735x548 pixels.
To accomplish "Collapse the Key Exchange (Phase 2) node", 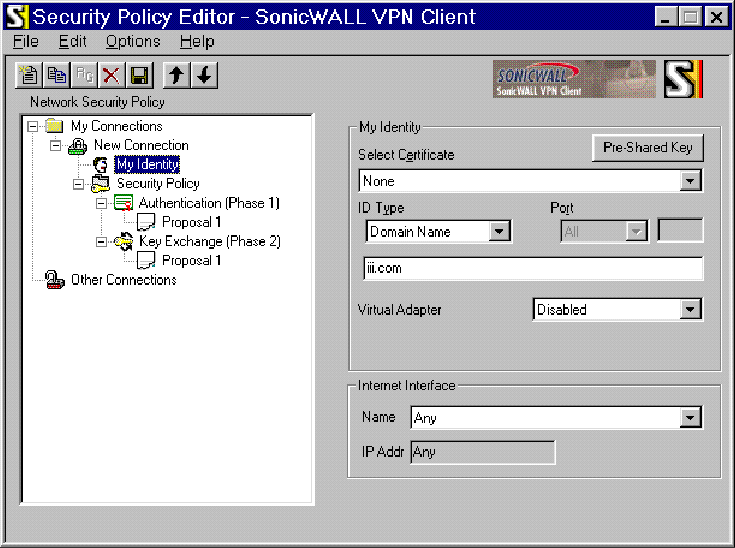I will click(x=101, y=242).
